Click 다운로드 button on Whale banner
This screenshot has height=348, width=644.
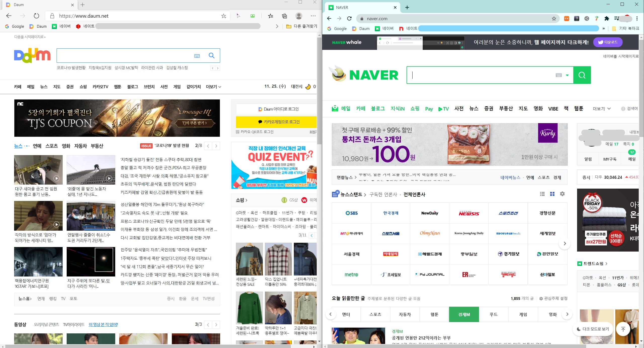click(x=608, y=42)
